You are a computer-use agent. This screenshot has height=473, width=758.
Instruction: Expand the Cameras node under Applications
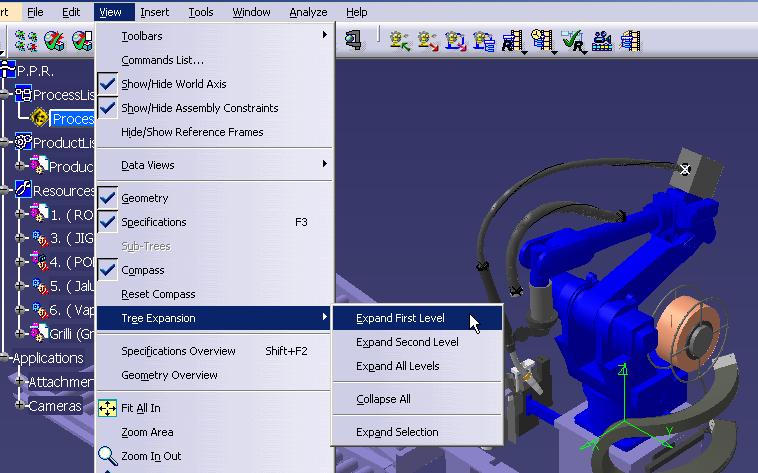(20, 405)
